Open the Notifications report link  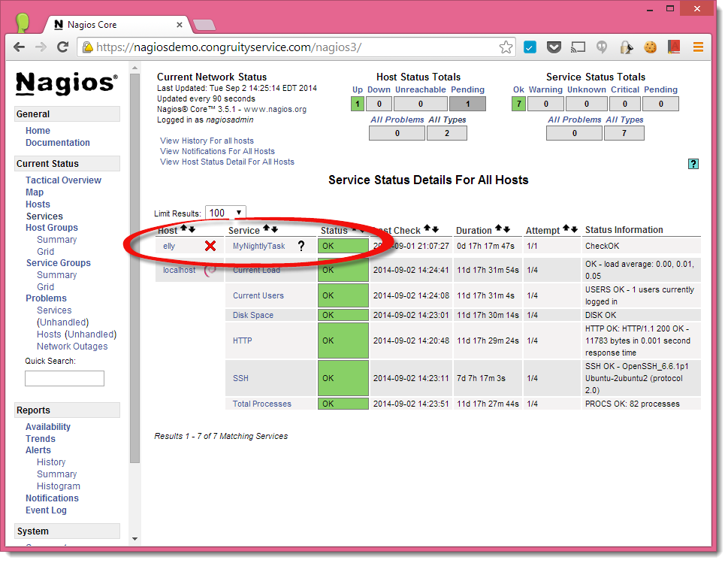tap(52, 498)
